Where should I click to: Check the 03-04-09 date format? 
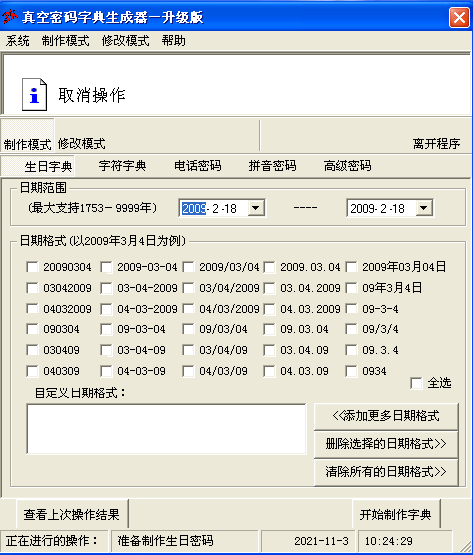pyautogui.click(x=106, y=350)
